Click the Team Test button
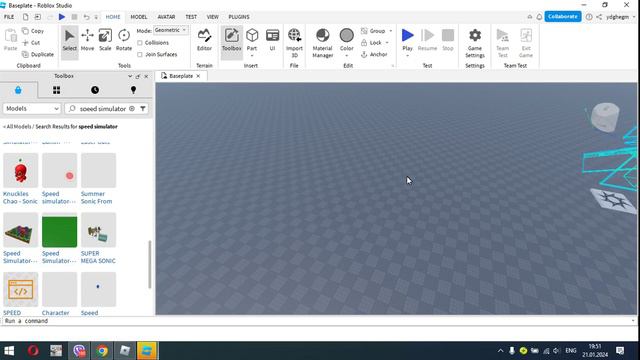 click(502, 43)
